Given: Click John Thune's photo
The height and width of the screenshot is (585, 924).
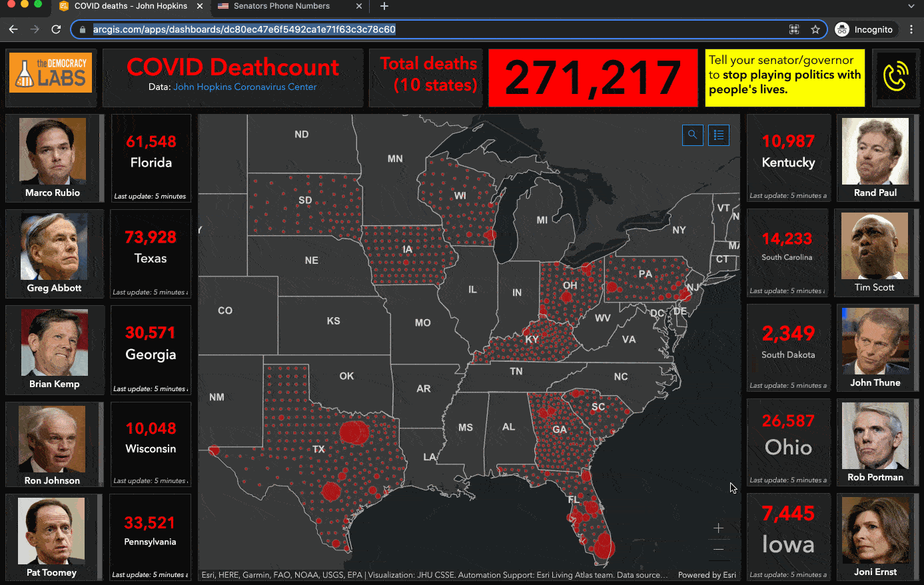Looking at the screenshot, I should click(x=875, y=341).
